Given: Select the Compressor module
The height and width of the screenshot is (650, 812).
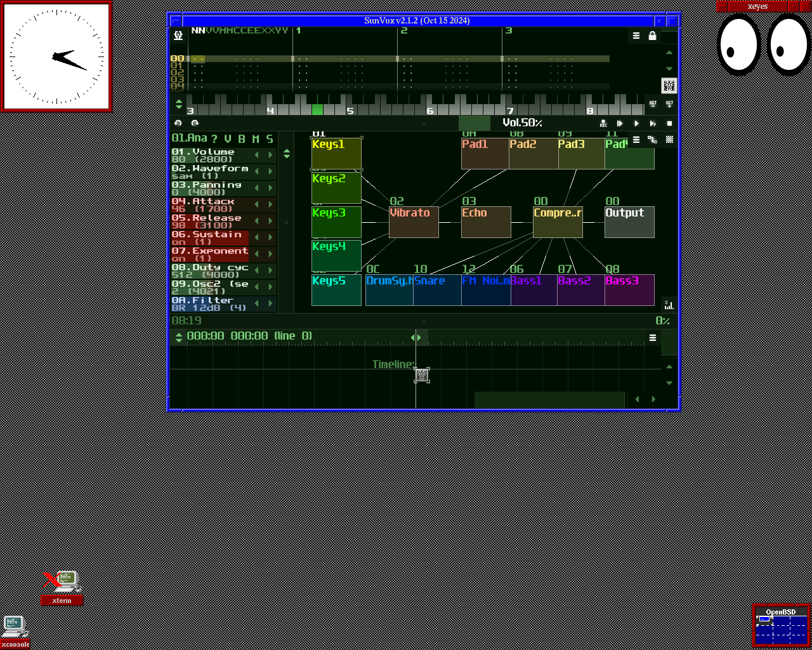Looking at the screenshot, I should tap(558, 222).
